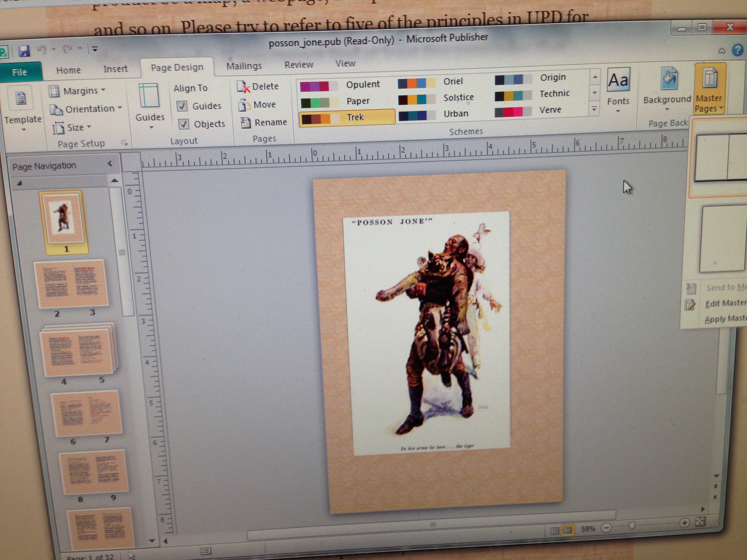The width and height of the screenshot is (747, 560).
Task: Open the Help question mark icon
Action: tap(738, 50)
